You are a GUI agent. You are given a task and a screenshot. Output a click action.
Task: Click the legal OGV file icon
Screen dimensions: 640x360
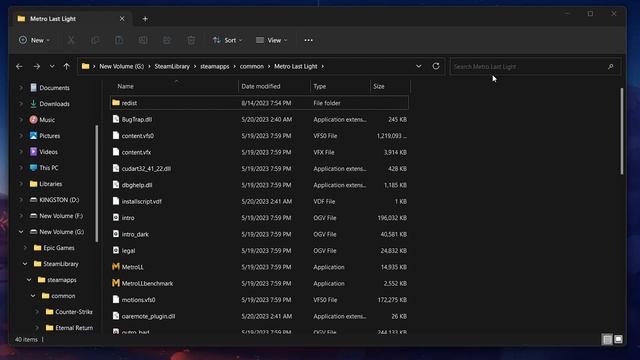click(116, 250)
